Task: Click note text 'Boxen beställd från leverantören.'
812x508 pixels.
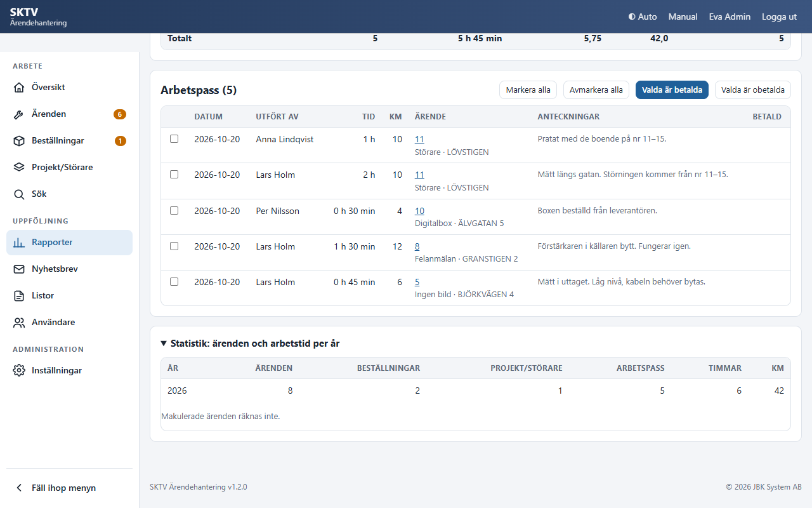Action: click(x=597, y=211)
